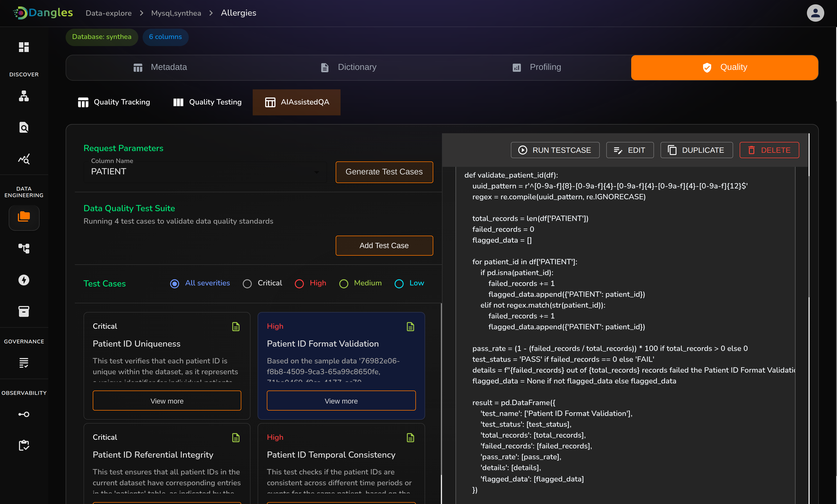Viewport: 837px width, 504px height.
Task: Click the hierarchy discover icon in sidebar
Action: [x=24, y=96]
